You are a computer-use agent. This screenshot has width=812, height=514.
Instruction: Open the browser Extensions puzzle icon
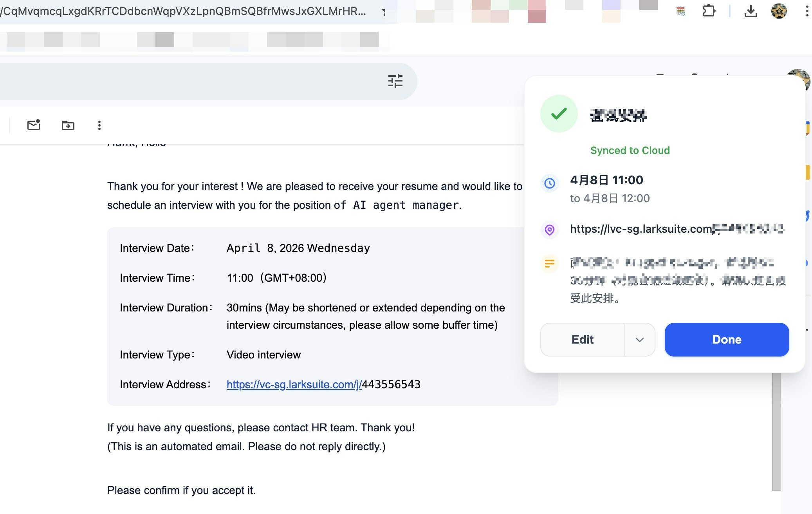709,11
